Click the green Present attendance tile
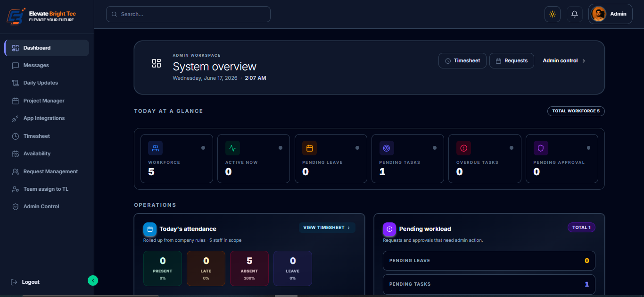This screenshot has height=297, width=644. pyautogui.click(x=163, y=268)
